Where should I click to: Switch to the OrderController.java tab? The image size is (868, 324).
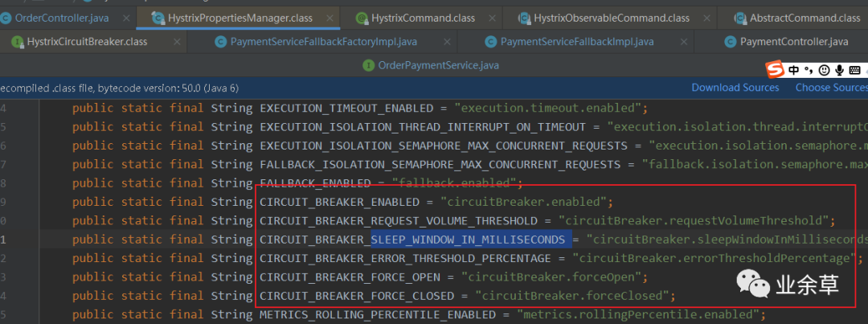point(61,18)
